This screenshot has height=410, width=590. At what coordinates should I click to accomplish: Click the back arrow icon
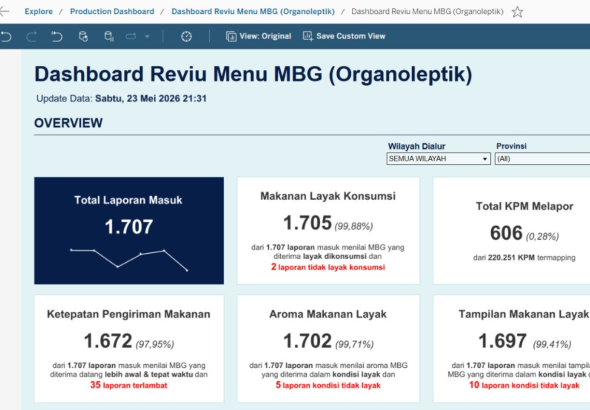pyautogui.click(x=4, y=12)
